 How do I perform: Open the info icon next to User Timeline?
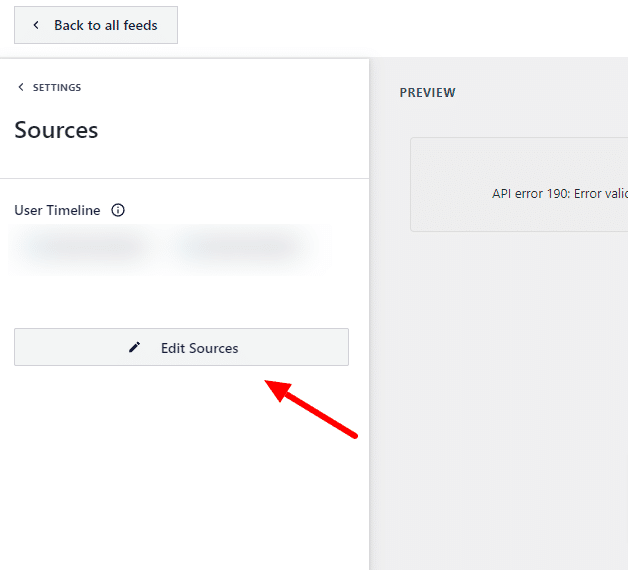point(118,211)
